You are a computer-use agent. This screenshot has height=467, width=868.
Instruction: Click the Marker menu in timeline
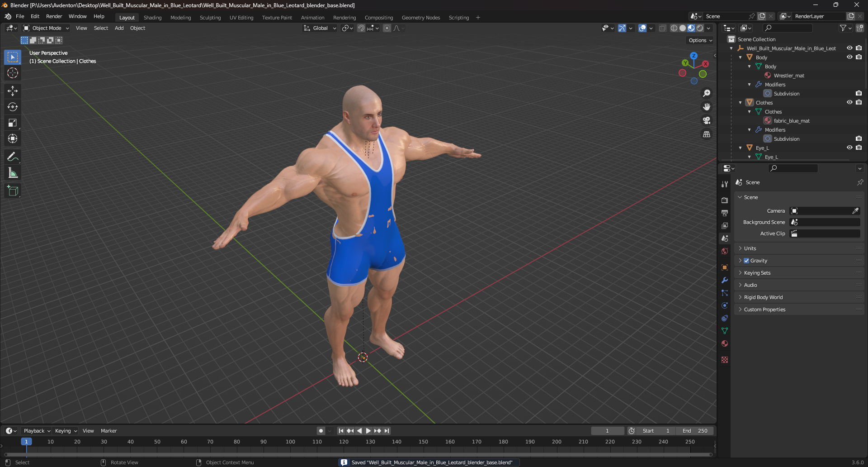click(108, 431)
